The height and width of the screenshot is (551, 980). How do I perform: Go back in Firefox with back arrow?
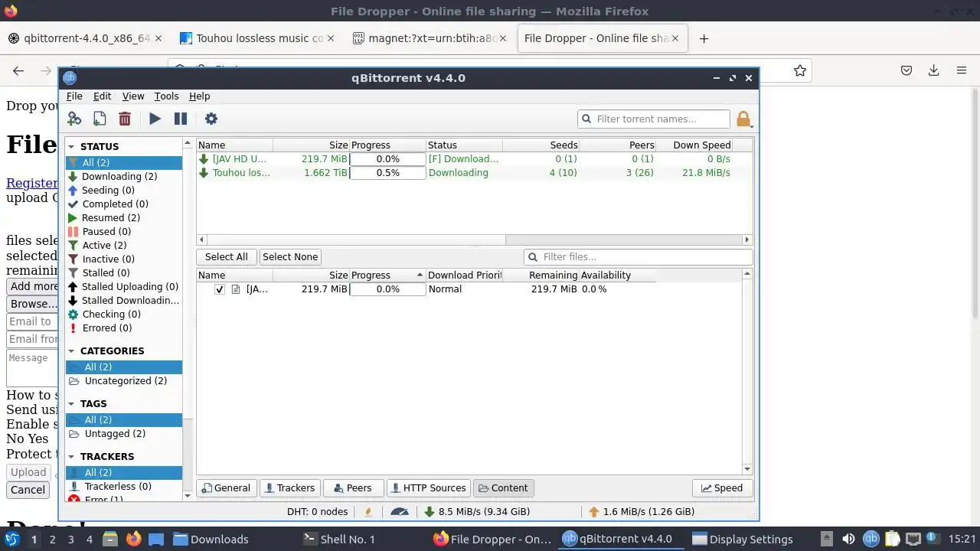click(18, 70)
